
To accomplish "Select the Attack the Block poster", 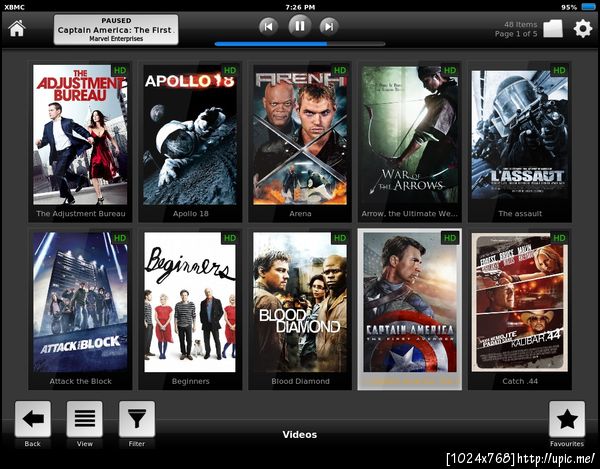I will tap(80, 302).
